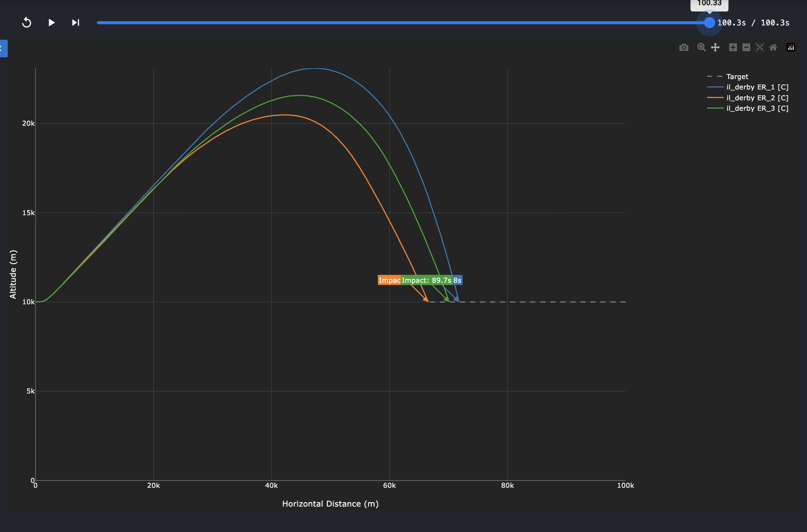Click the Autoscale axes icon

[760, 47]
